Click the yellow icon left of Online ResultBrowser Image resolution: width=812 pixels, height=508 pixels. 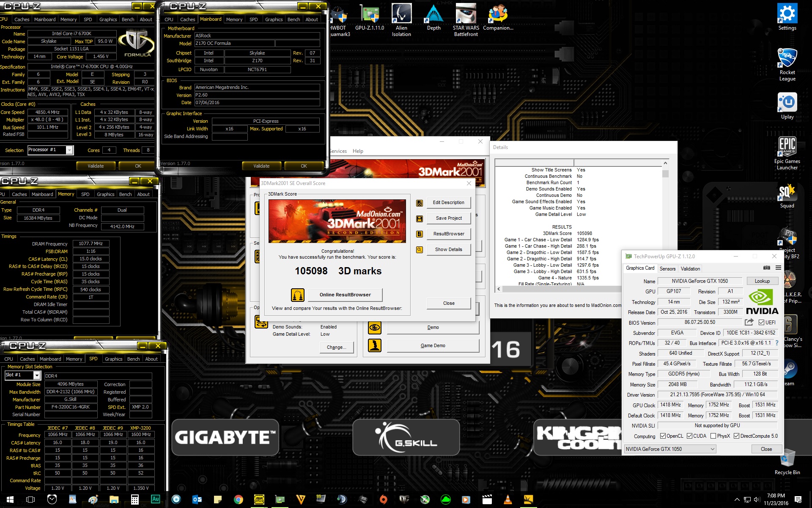coord(298,295)
